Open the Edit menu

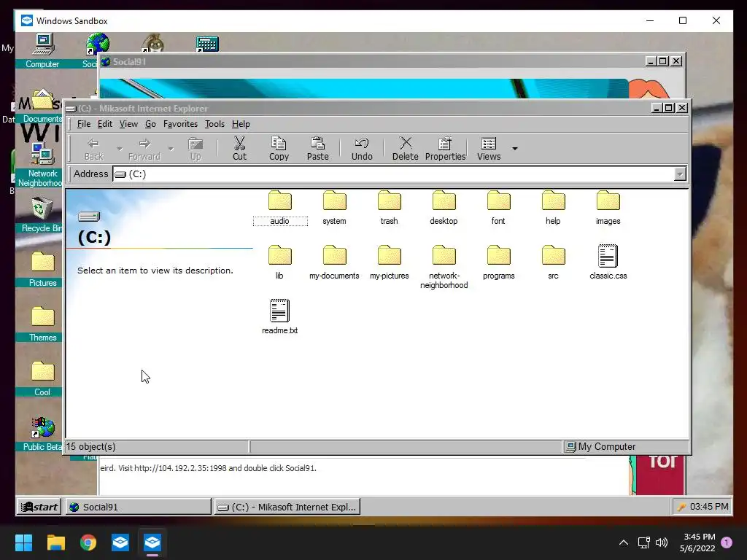(105, 124)
